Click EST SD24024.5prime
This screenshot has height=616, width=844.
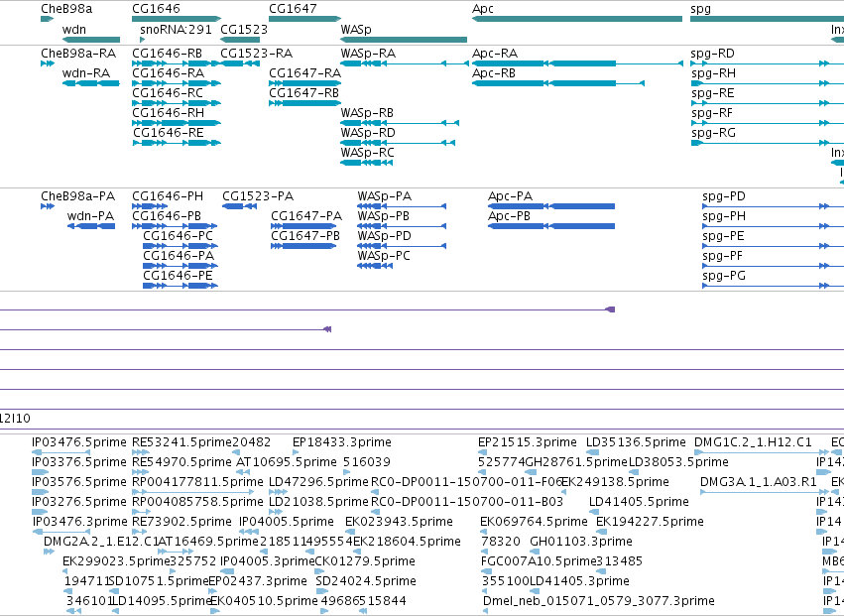[x=366, y=581]
